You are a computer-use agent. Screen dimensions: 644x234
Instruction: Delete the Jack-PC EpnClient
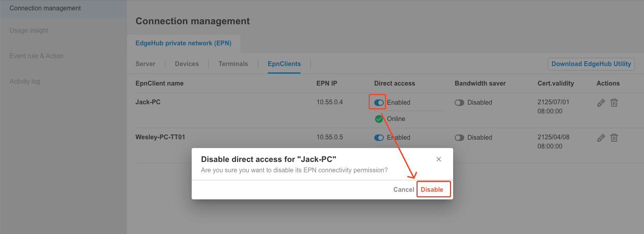614,102
